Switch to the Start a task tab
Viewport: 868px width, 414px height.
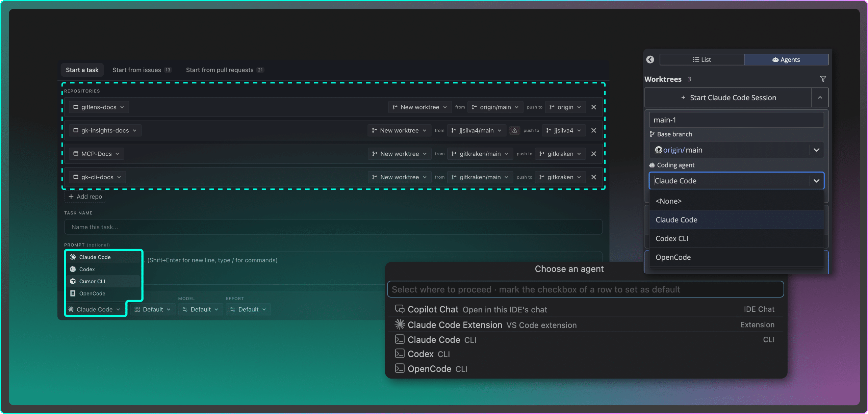82,70
